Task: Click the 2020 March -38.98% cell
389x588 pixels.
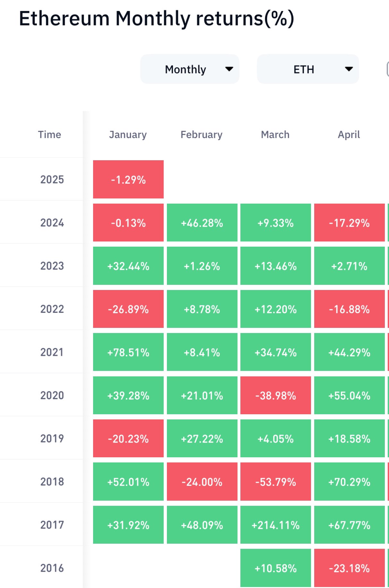Action: point(275,395)
